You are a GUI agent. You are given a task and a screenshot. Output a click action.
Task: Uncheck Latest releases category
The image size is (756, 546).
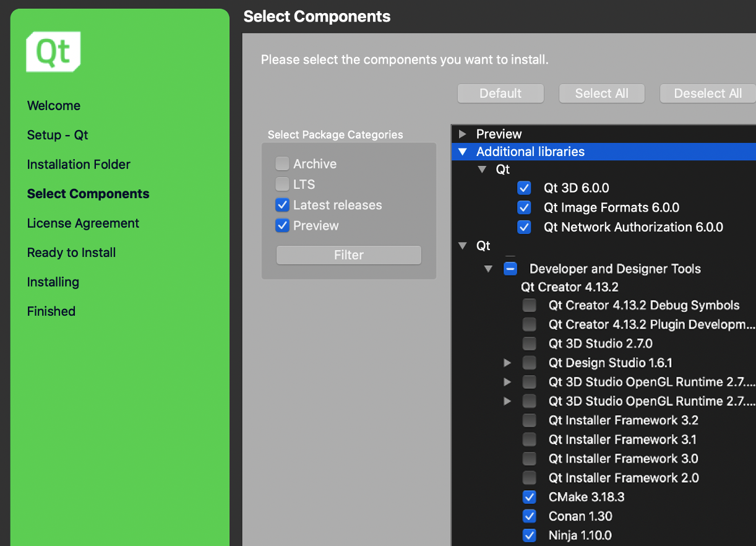pos(282,205)
